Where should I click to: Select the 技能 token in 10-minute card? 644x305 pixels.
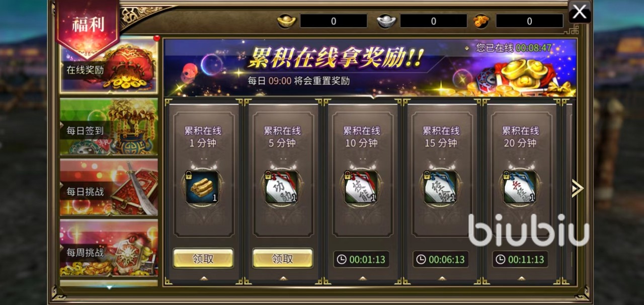tap(361, 187)
